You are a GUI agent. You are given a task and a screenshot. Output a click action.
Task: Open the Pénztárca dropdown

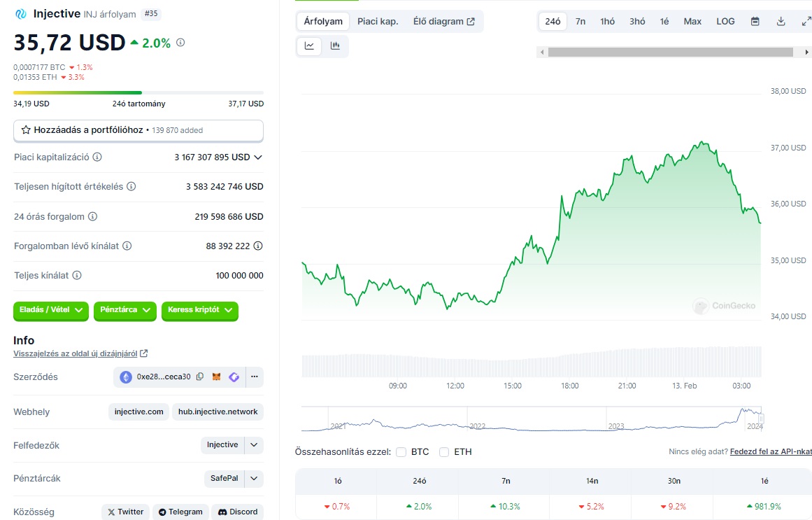pyautogui.click(x=124, y=310)
